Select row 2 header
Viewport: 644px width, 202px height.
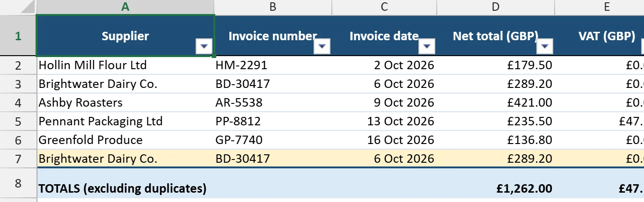18,65
